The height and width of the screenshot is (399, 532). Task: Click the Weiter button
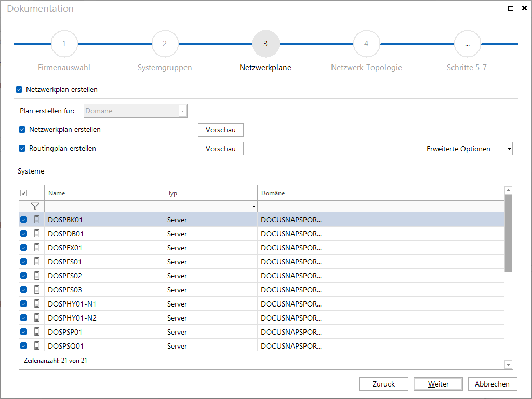tap(438, 384)
